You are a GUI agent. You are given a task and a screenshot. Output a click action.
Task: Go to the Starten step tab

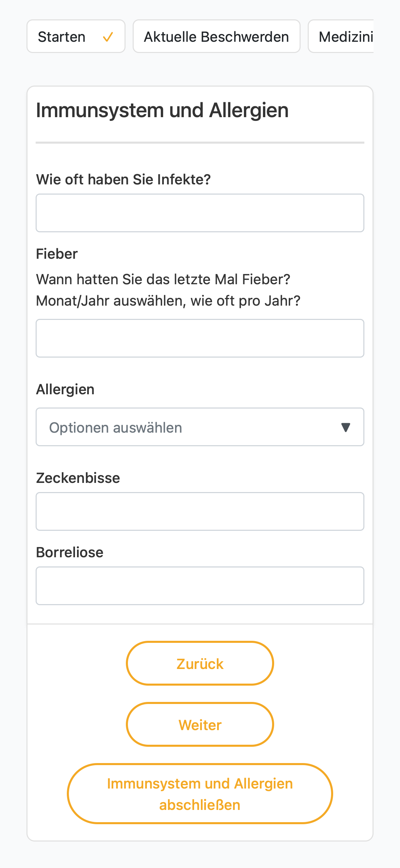tap(76, 36)
